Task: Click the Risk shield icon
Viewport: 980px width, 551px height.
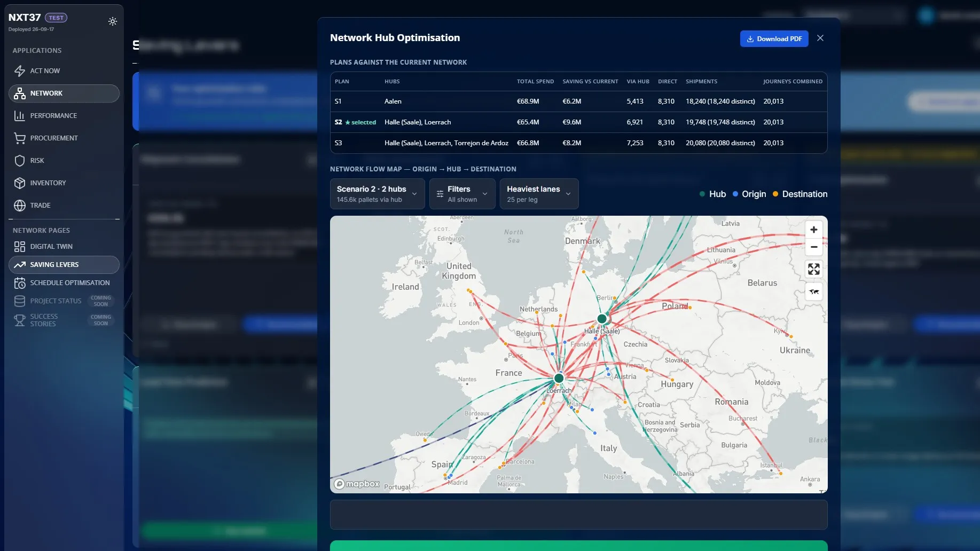Action: pos(20,161)
